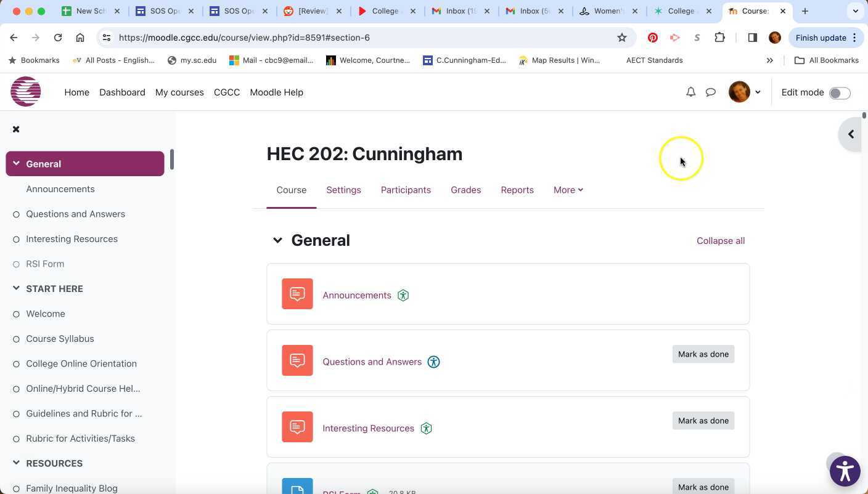Viewport: 868px width, 494px height.
Task: Enable Edit mode with the switch
Action: pos(839,92)
